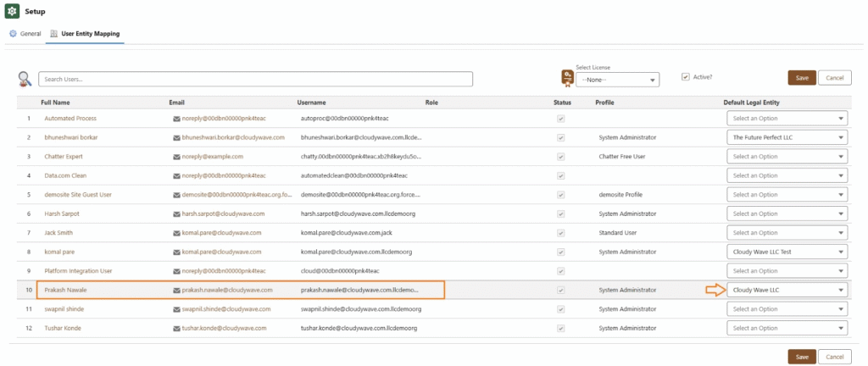The width and height of the screenshot is (868, 366).
Task: Toggle status checkbox for komal pare
Action: pyautogui.click(x=559, y=252)
